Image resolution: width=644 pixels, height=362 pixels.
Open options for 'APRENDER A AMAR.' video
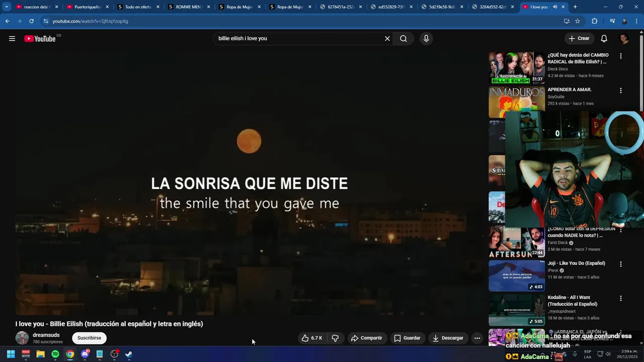pyautogui.click(x=621, y=91)
